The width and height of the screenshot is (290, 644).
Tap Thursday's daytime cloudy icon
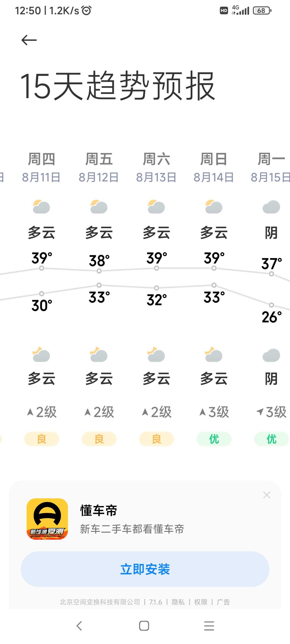(x=41, y=207)
